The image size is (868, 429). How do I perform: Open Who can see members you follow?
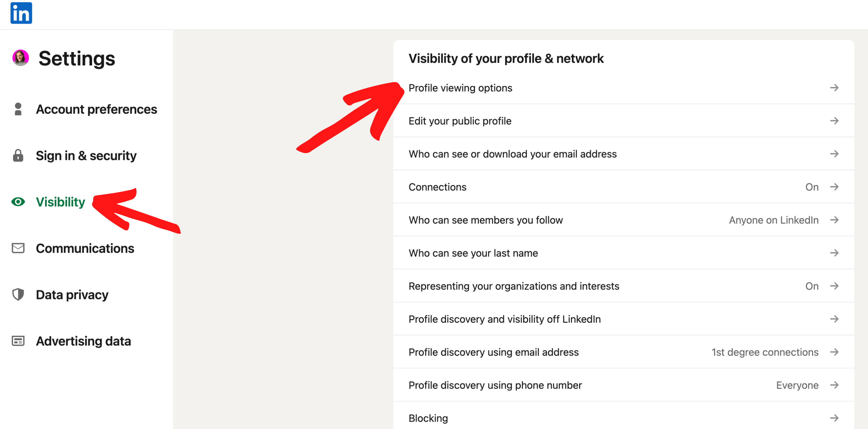[x=485, y=220]
